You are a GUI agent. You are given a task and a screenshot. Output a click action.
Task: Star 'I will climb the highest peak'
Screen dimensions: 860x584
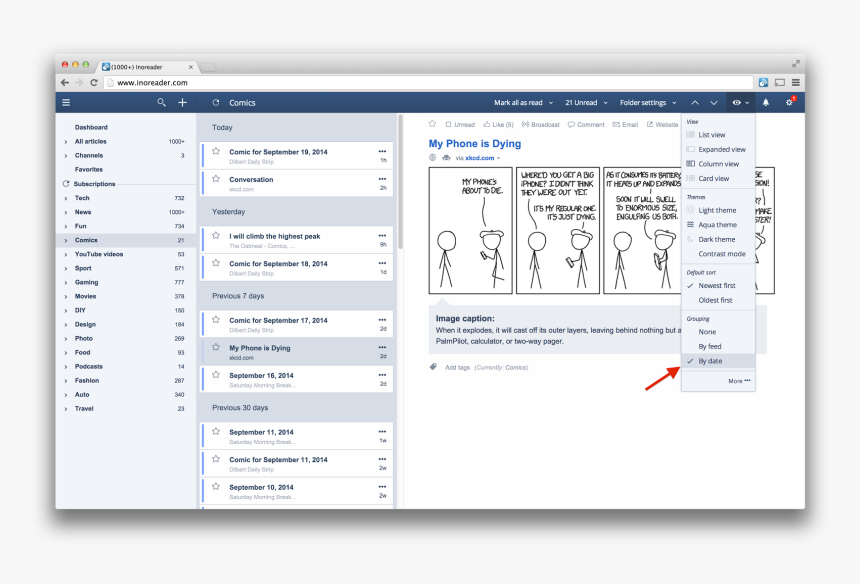tap(216, 235)
